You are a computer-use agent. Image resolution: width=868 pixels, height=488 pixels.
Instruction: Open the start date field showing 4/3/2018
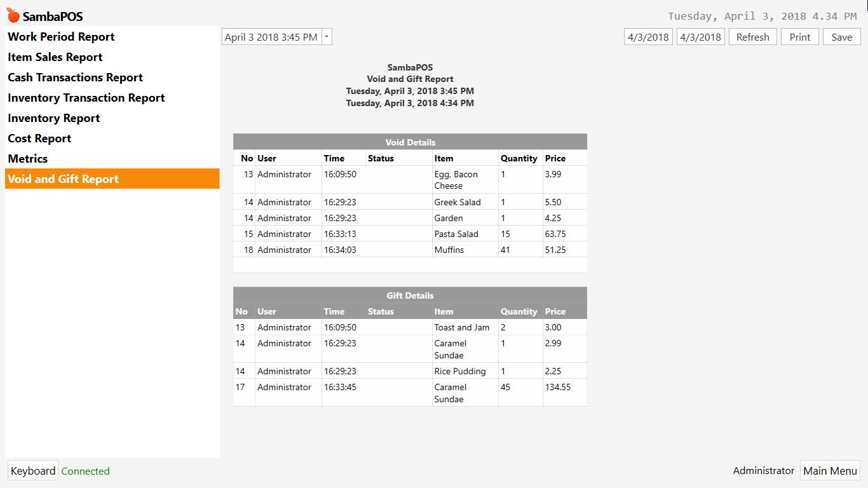click(x=648, y=36)
